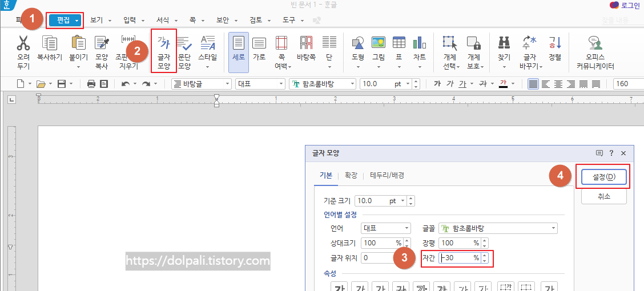Click the ? help button in dialog
This screenshot has width=644, height=291.
click(x=611, y=153)
